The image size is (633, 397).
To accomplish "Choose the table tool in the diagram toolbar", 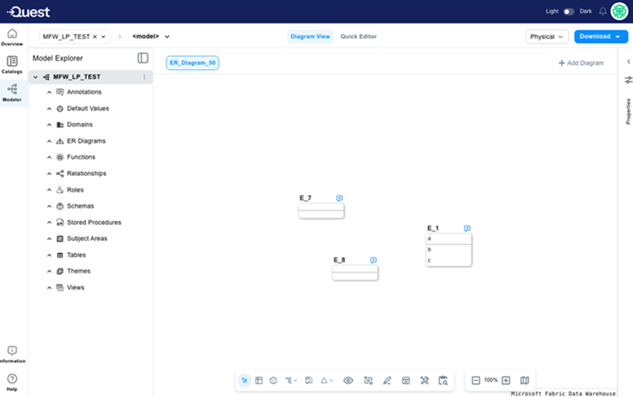I will (x=259, y=380).
